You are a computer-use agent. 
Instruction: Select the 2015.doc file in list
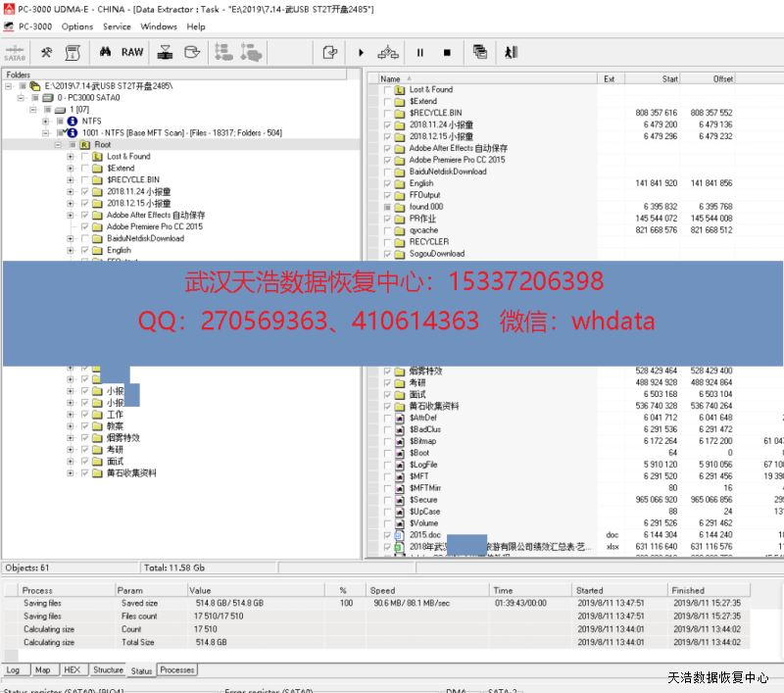(425, 535)
